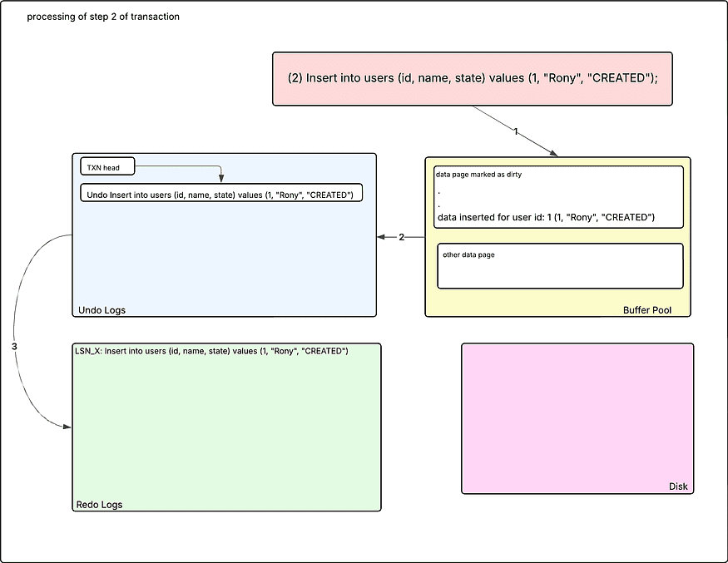Image resolution: width=728 pixels, height=563 pixels.
Task: Click the arrowhead pointing into Undo Logs
Action: 381,237
